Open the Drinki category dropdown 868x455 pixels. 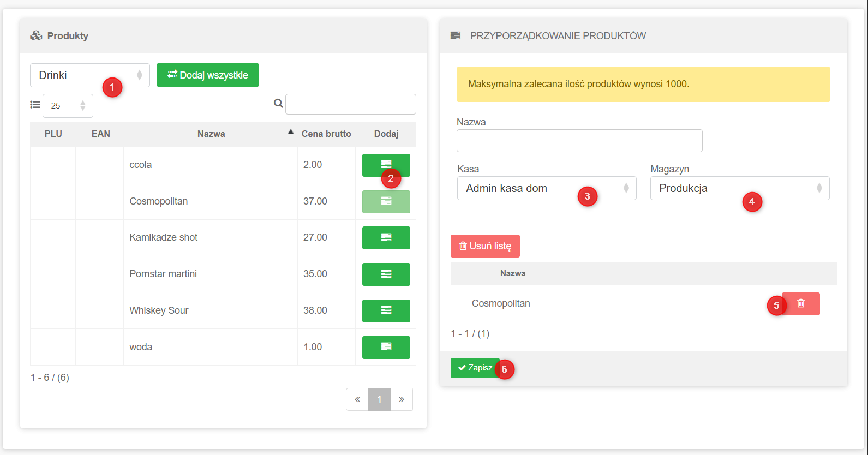click(x=89, y=75)
